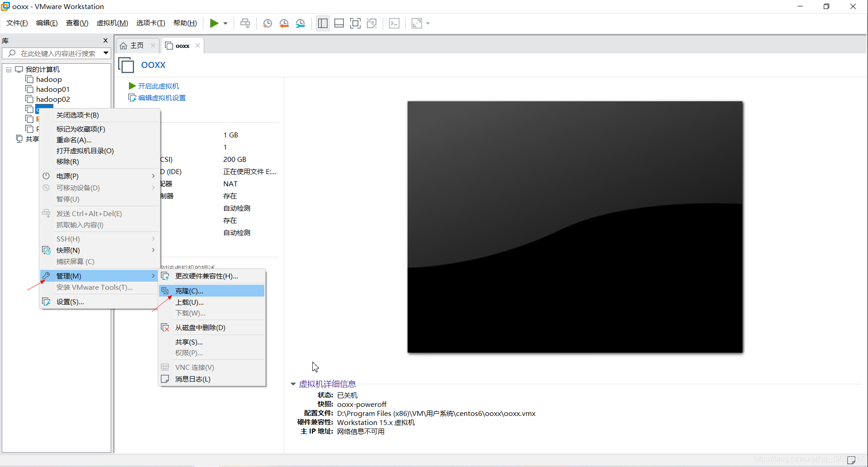Click the Unity mode toolbar icon
The height and width of the screenshot is (467, 868).
371,23
